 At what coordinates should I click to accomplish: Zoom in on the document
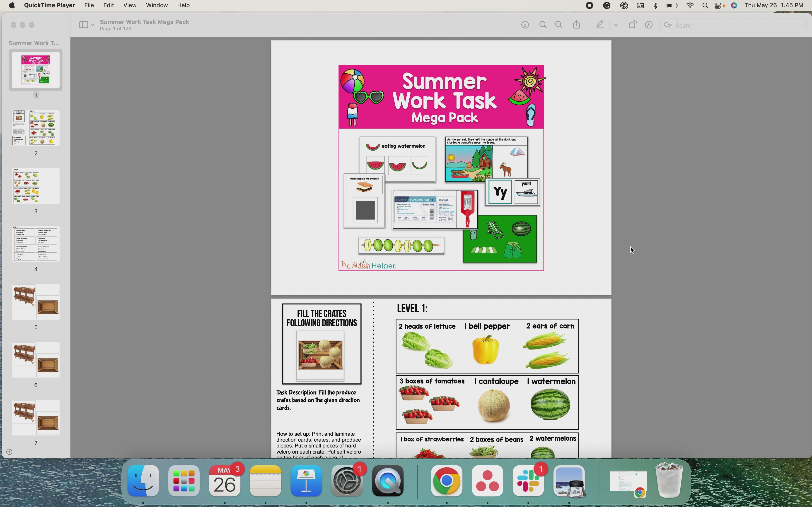(x=558, y=24)
